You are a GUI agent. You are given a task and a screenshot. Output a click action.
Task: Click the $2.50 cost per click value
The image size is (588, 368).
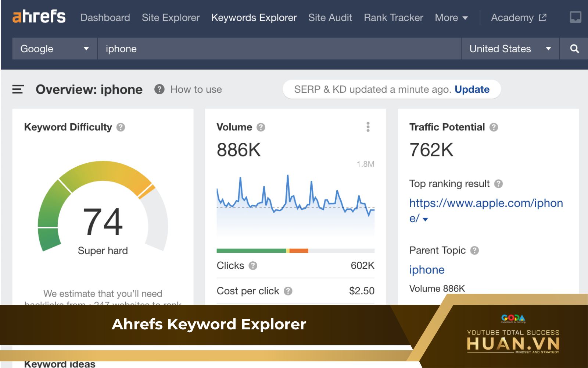(x=362, y=291)
